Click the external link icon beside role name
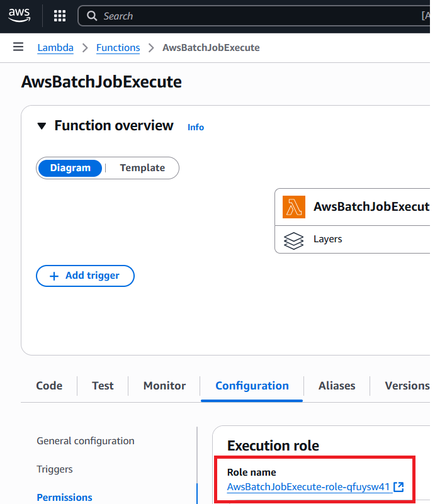This screenshot has width=435, height=504. [x=398, y=487]
